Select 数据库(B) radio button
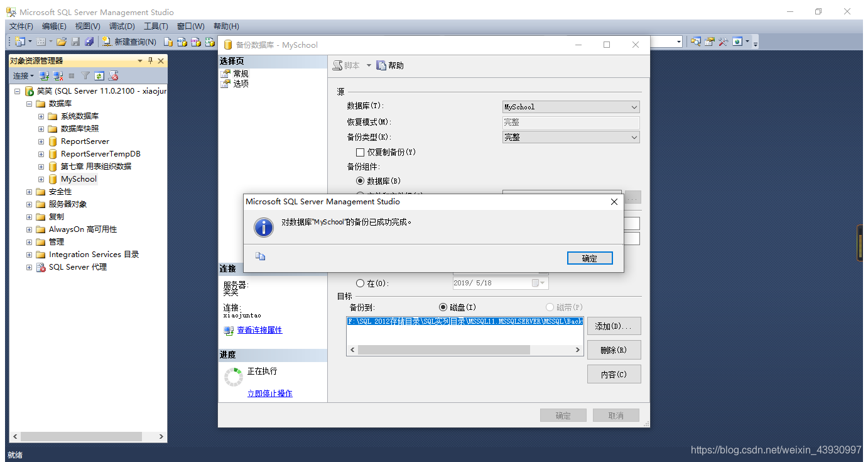The width and height of the screenshot is (868, 462). (361, 181)
